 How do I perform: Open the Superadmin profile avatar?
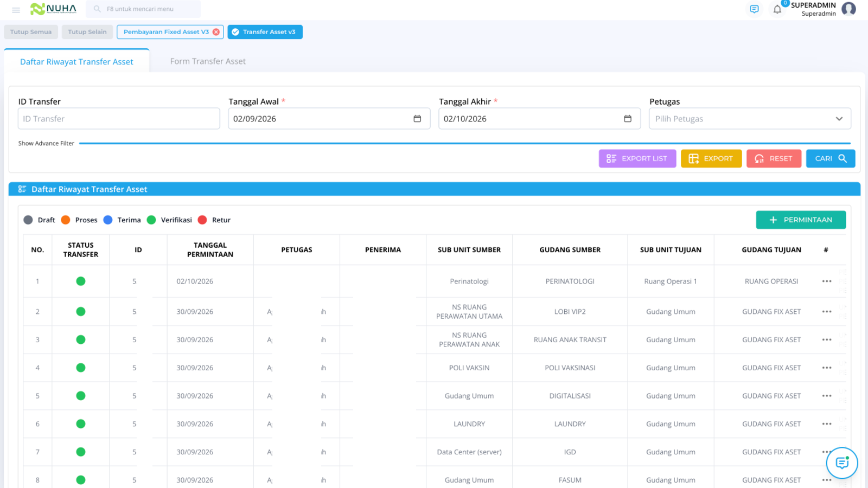(x=848, y=9)
